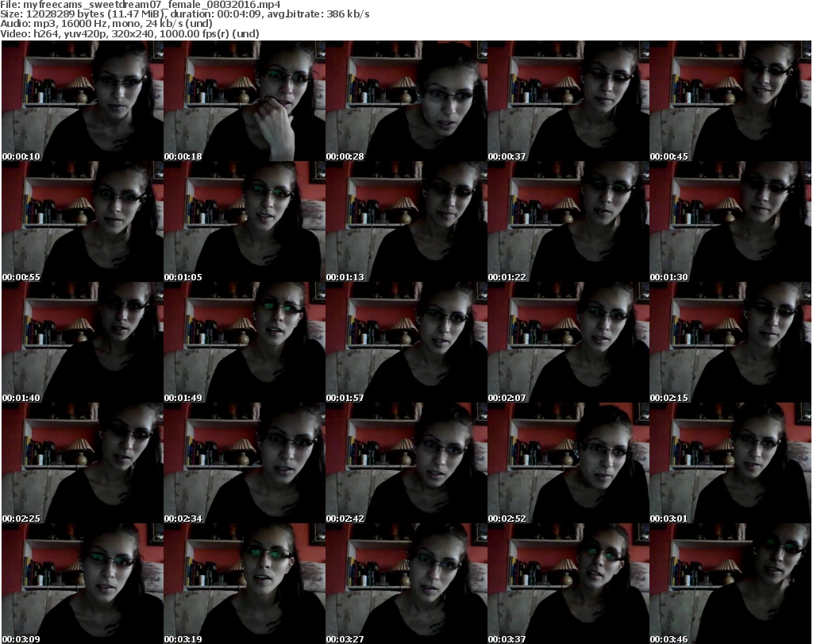Open the frame stamped 00:01:05
This screenshot has width=813, height=644.
point(245,222)
